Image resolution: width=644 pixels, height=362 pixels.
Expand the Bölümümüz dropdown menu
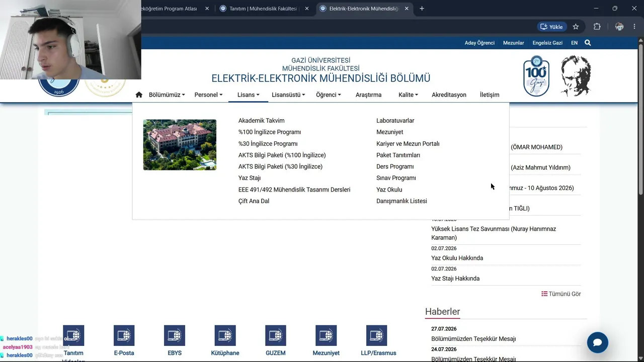pos(167,95)
